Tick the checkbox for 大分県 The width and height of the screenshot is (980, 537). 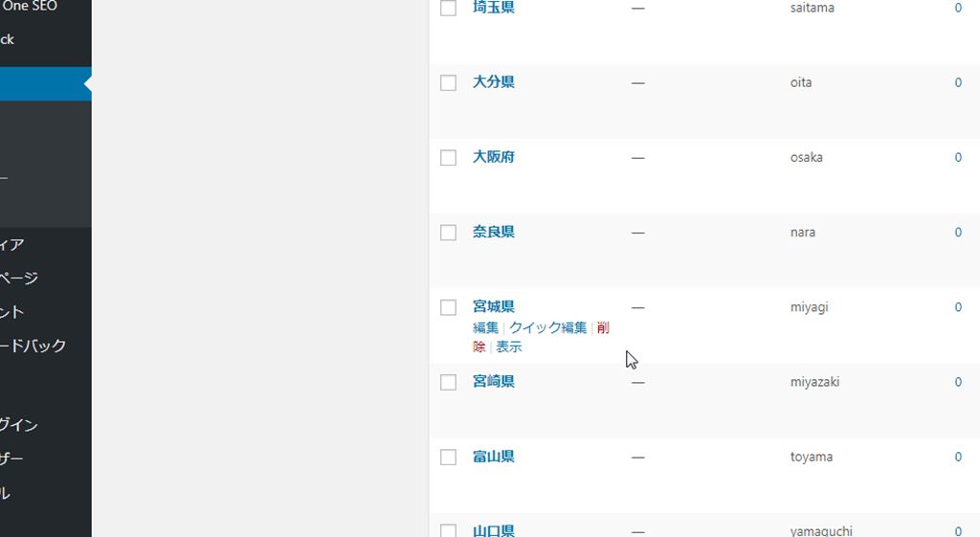coord(448,83)
